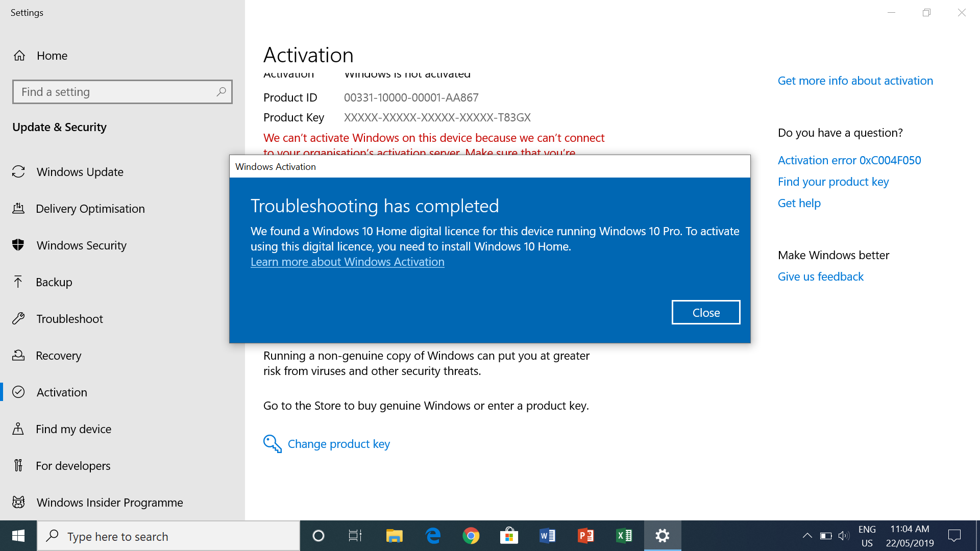The image size is (980, 551).
Task: Click the Give us feedback link
Action: [820, 277]
